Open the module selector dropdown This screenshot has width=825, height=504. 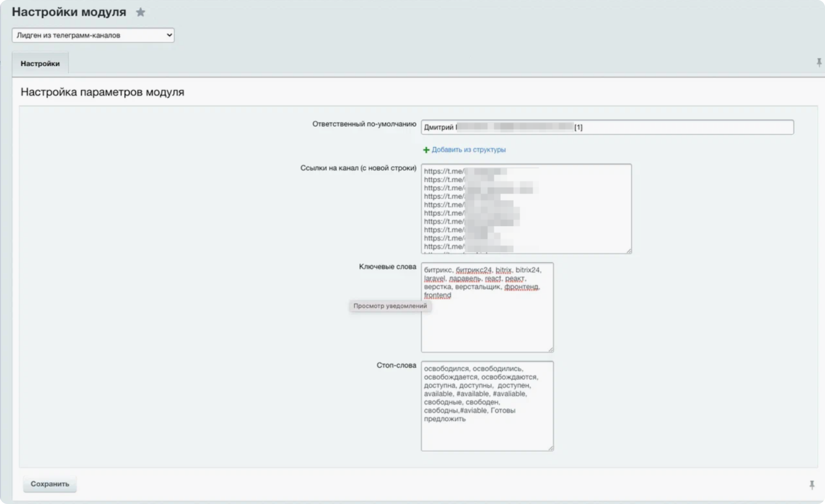[93, 35]
